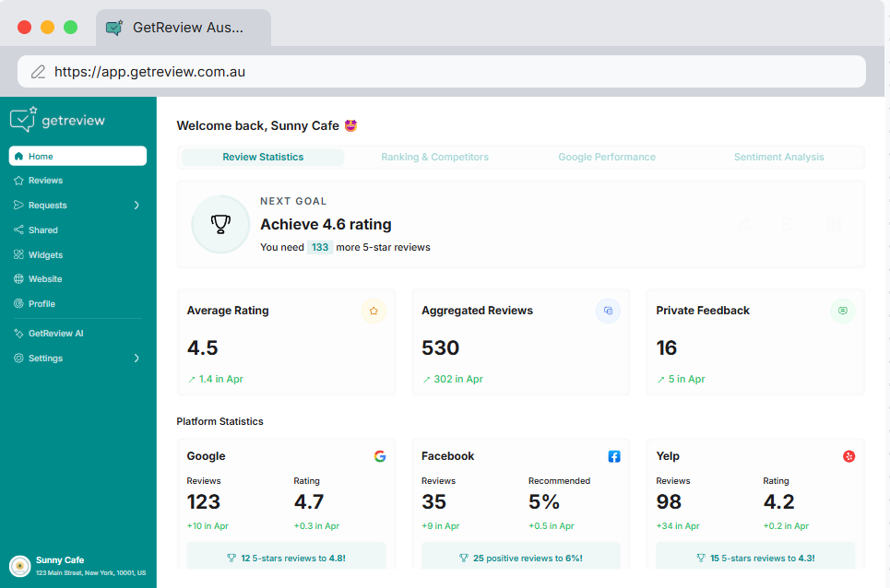Click the Facebook logo on its platform card
This screenshot has width=890, height=588.
coord(614,455)
